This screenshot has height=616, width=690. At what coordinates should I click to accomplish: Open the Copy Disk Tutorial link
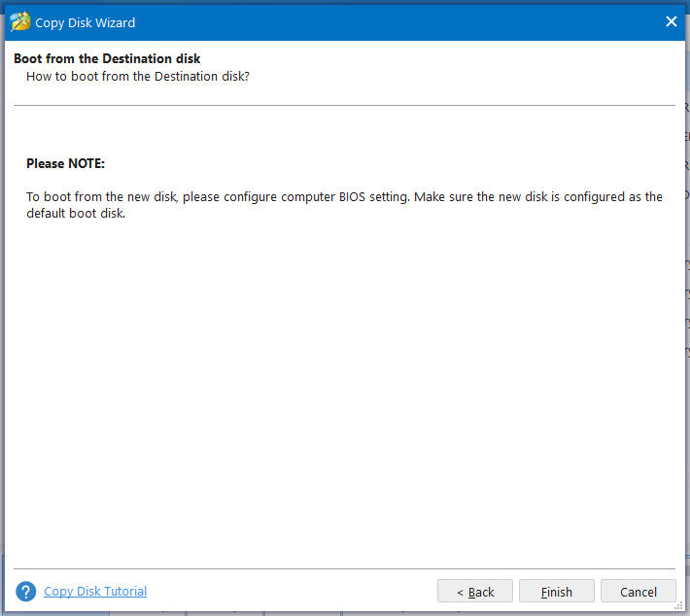95,591
